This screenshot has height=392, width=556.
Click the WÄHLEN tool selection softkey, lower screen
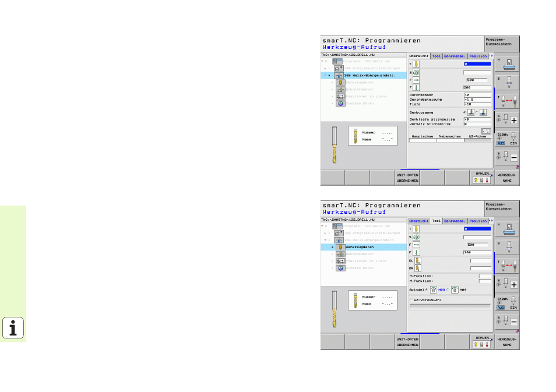[482, 342]
